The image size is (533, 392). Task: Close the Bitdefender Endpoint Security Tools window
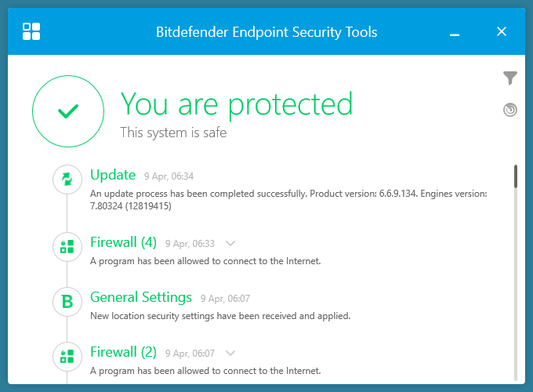tap(502, 32)
